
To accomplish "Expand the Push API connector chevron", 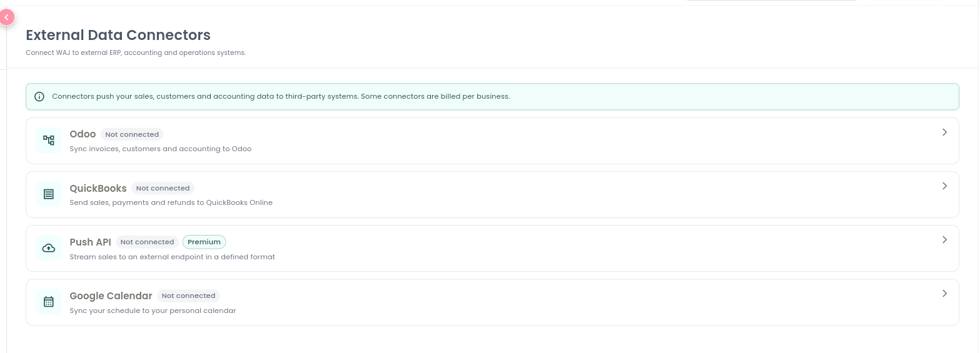I will [944, 240].
